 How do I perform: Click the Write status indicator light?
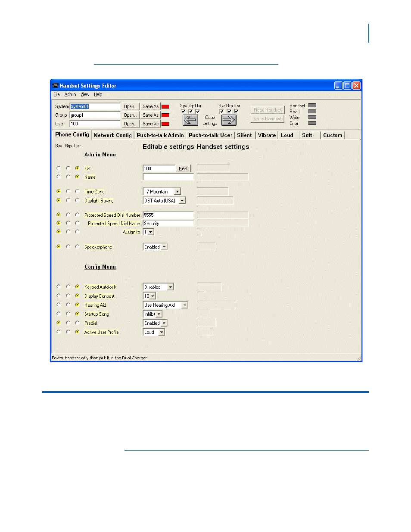coord(312,117)
